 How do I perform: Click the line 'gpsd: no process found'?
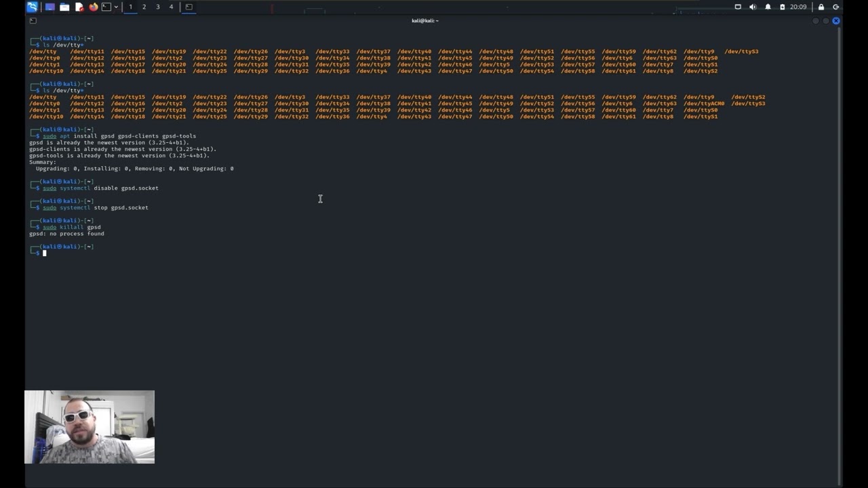point(66,234)
